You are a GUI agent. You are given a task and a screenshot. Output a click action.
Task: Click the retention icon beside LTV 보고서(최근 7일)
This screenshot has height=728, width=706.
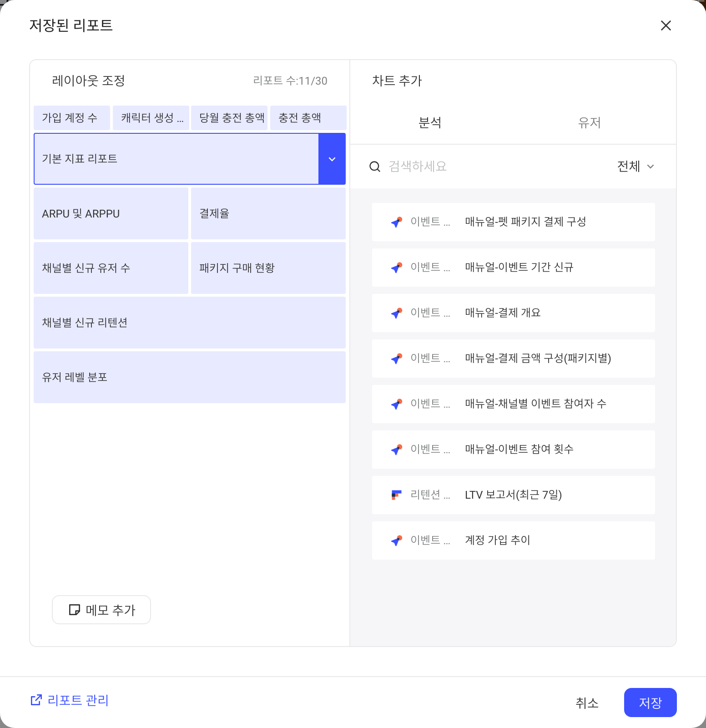click(x=397, y=495)
